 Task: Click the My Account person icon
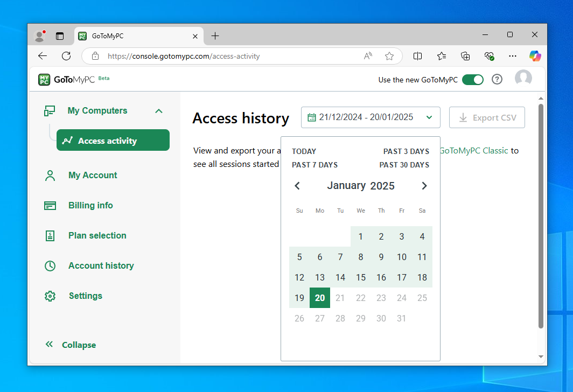coord(50,175)
